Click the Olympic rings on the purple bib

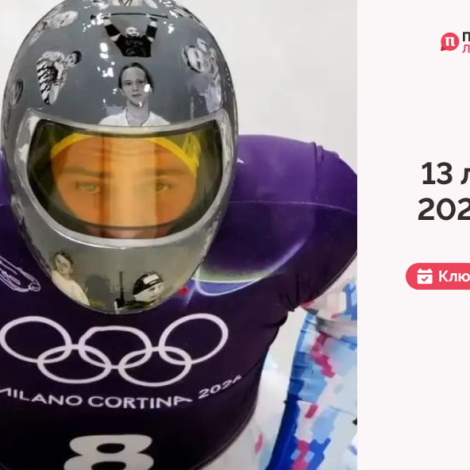pyautogui.click(x=114, y=349)
